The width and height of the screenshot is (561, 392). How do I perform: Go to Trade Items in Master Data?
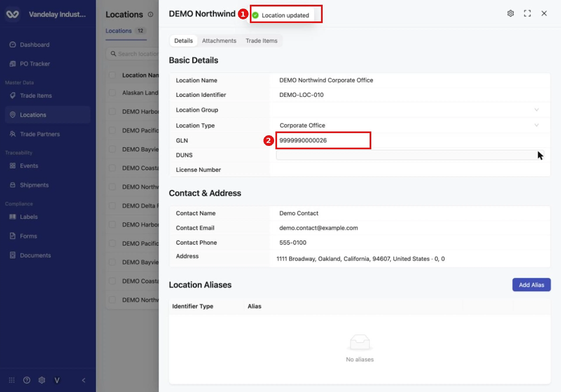[36, 96]
